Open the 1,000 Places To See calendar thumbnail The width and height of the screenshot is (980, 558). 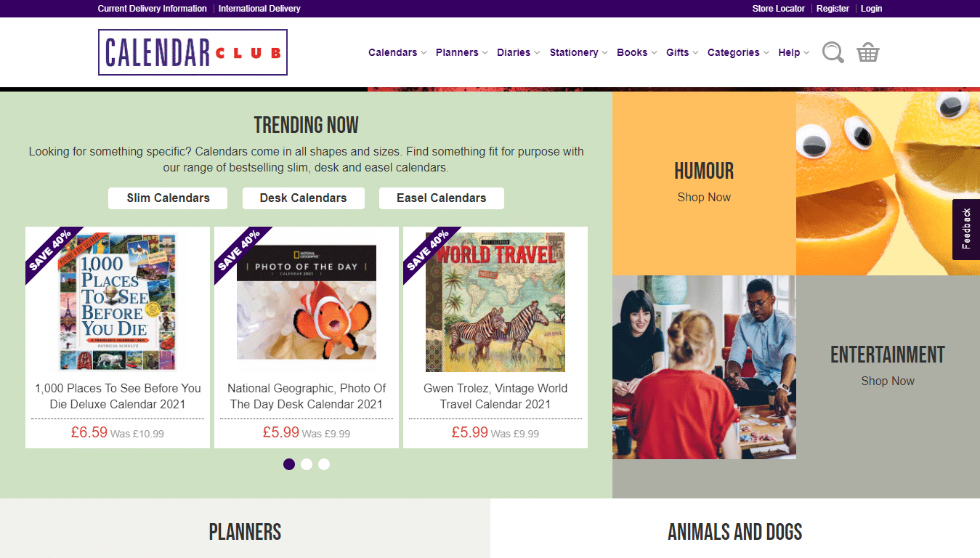coord(118,302)
